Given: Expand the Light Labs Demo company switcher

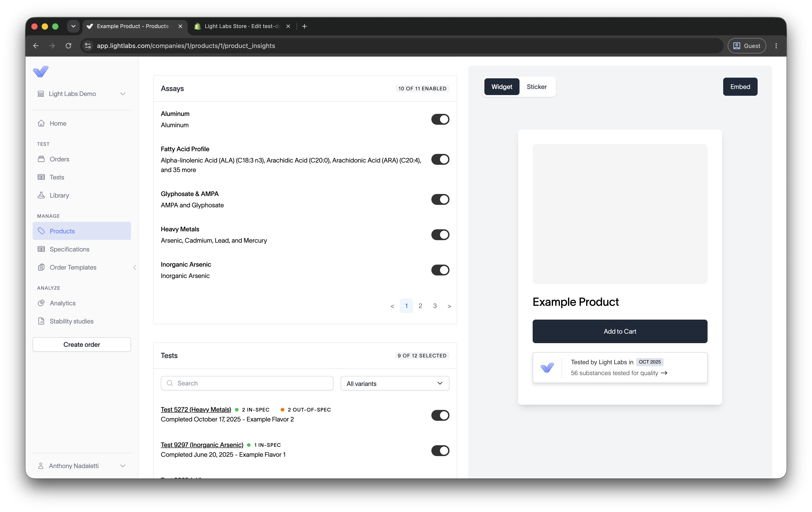Looking at the screenshot, I should point(82,94).
